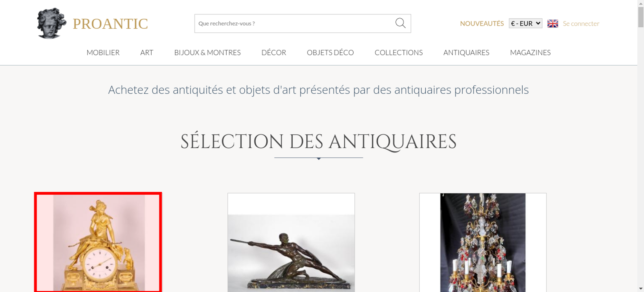Viewport: 644px width, 292px height.
Task: Open the MAGAZINES menu
Action: pyautogui.click(x=530, y=52)
